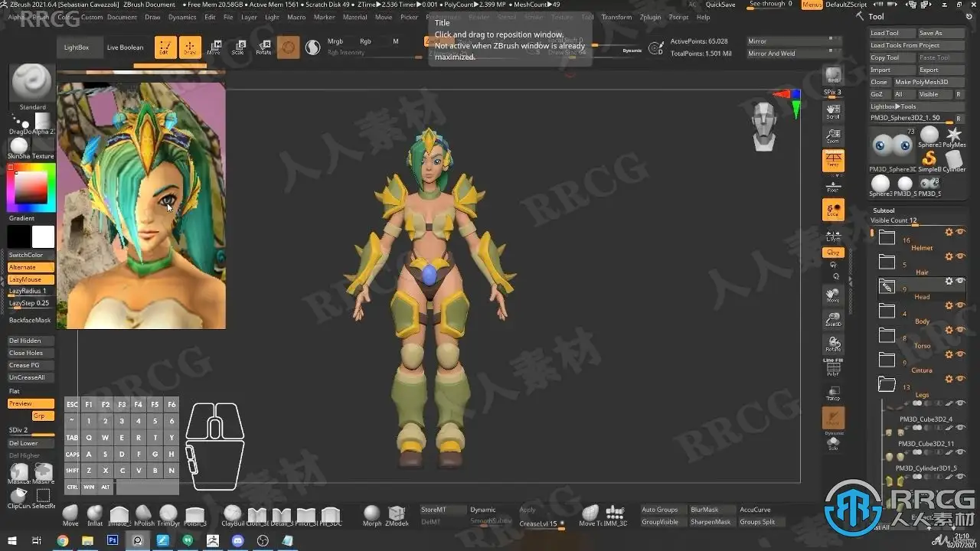Click the L.Sym local symmetry icon
The width and height of the screenshot is (980, 551).
[x=833, y=236]
